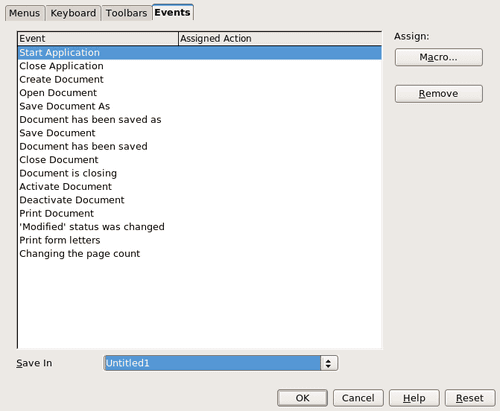Open the Keyboard tab

[73, 13]
